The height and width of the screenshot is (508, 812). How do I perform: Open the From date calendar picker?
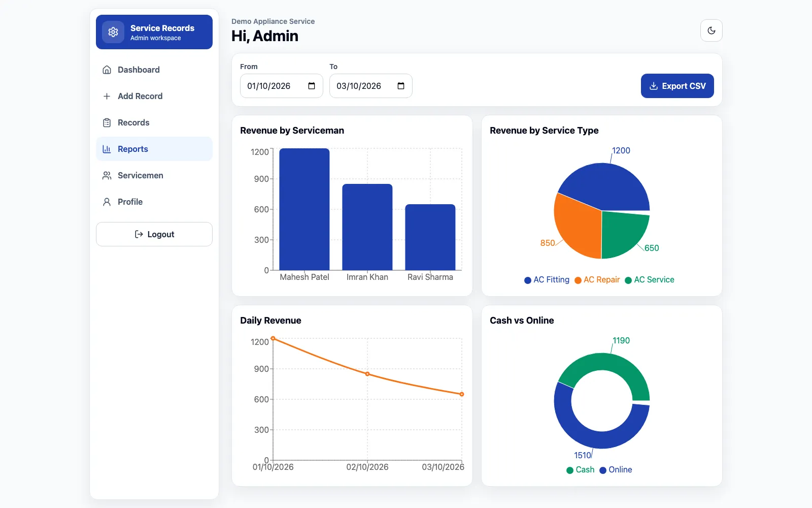point(312,86)
